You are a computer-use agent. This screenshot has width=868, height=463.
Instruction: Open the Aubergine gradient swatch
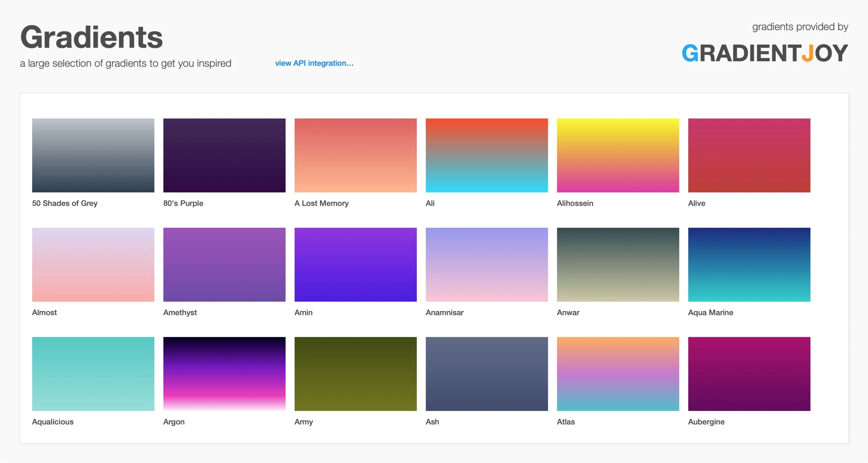[749, 374]
